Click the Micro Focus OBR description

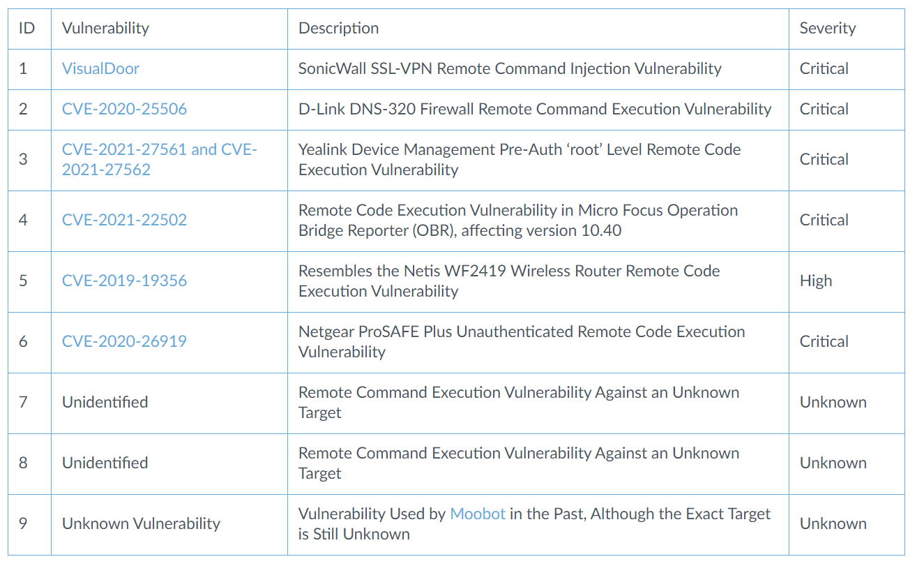[x=517, y=220]
